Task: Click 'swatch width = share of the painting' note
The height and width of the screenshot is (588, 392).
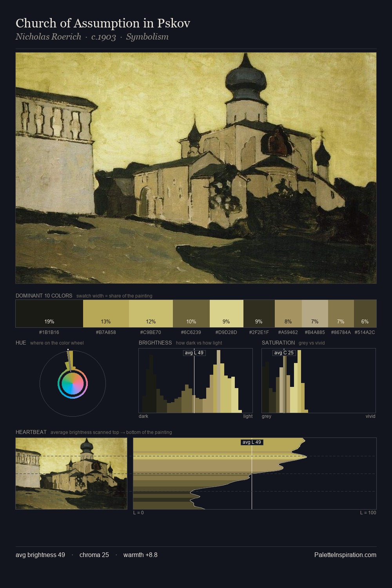Action: [x=114, y=296]
